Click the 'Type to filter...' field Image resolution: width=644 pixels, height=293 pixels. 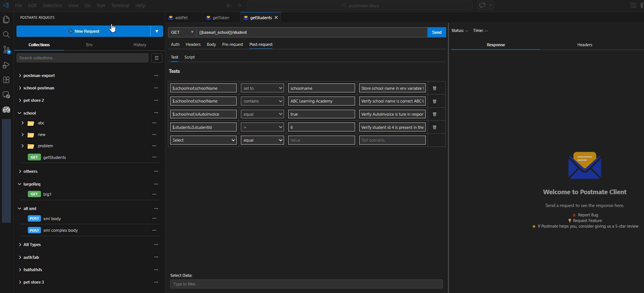click(306, 284)
